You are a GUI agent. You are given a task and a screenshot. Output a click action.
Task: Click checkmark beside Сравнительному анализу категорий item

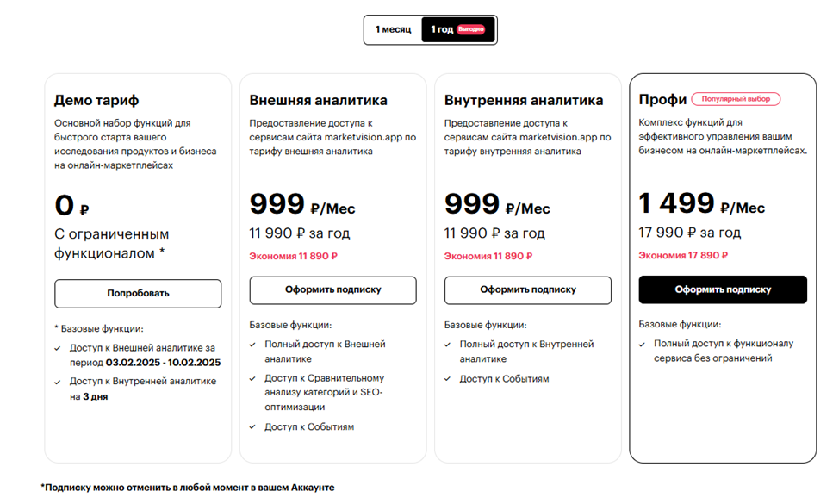coord(253,378)
